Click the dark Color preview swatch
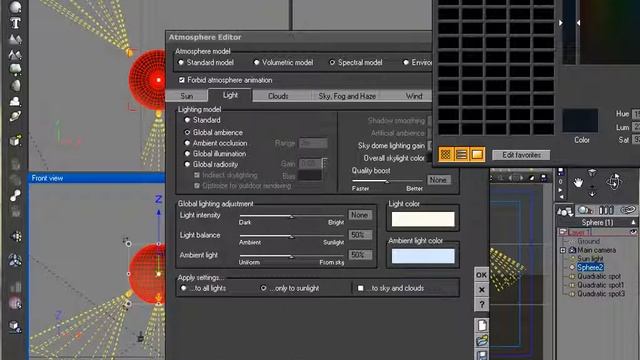This screenshot has height=360, width=640. (580, 120)
